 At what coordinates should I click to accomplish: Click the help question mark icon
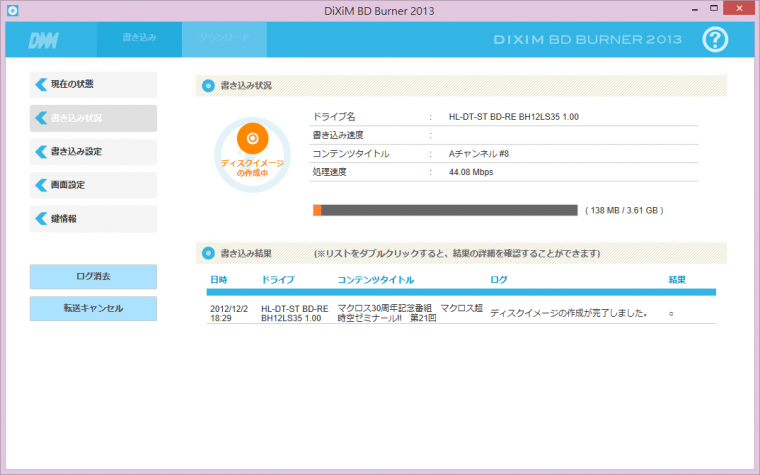pyautogui.click(x=715, y=39)
